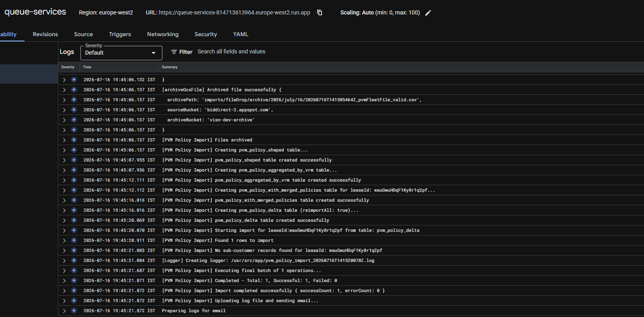
Task: Focus the 'Search all fields and values' input
Action: pos(232,51)
